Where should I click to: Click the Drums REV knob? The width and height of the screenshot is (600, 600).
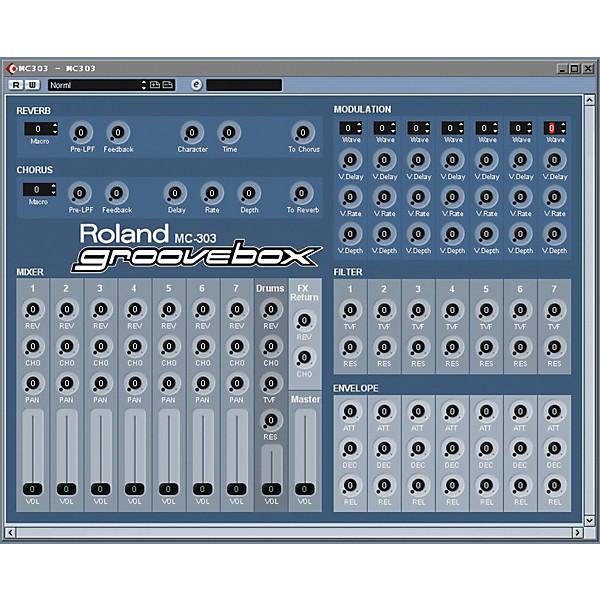[271, 309]
